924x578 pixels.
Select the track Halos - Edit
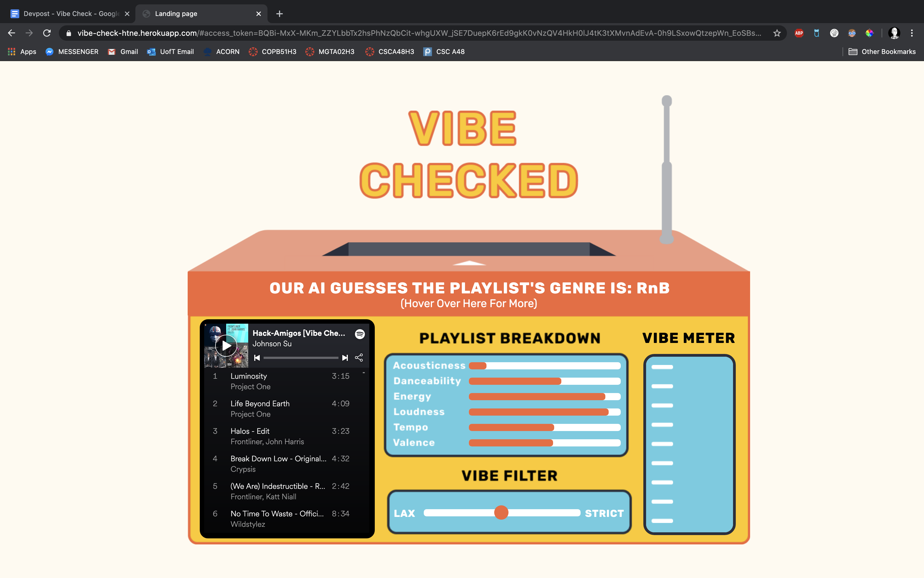click(x=250, y=431)
